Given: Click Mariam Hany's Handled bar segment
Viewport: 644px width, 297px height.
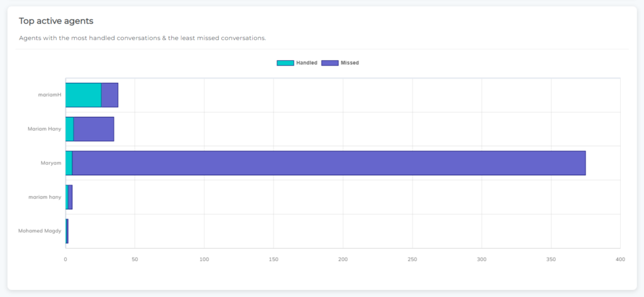Looking at the screenshot, I should [69, 129].
